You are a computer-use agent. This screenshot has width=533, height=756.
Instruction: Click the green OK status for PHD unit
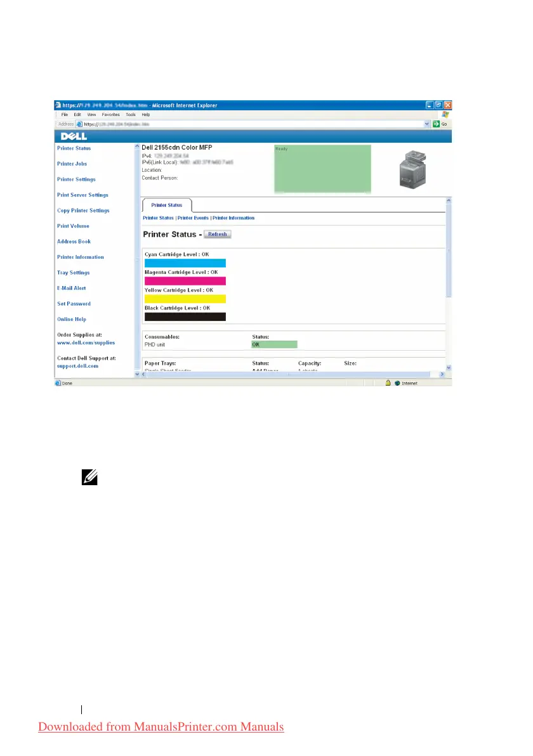pos(275,344)
